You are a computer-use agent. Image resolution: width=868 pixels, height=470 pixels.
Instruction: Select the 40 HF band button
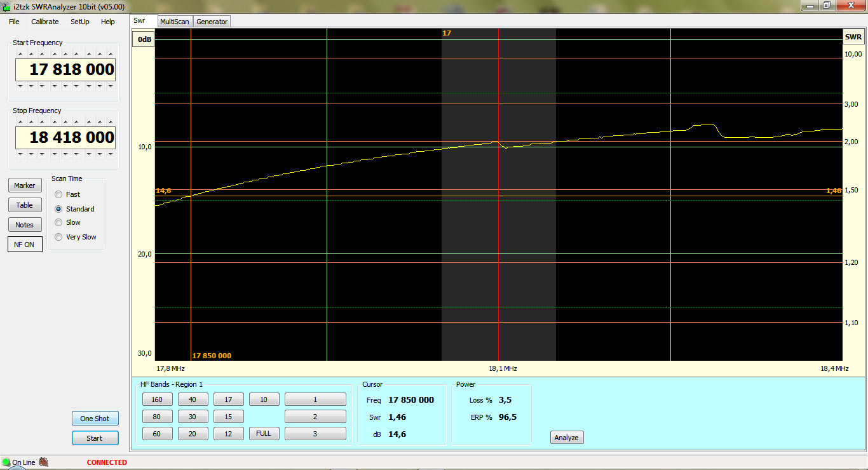(x=193, y=399)
